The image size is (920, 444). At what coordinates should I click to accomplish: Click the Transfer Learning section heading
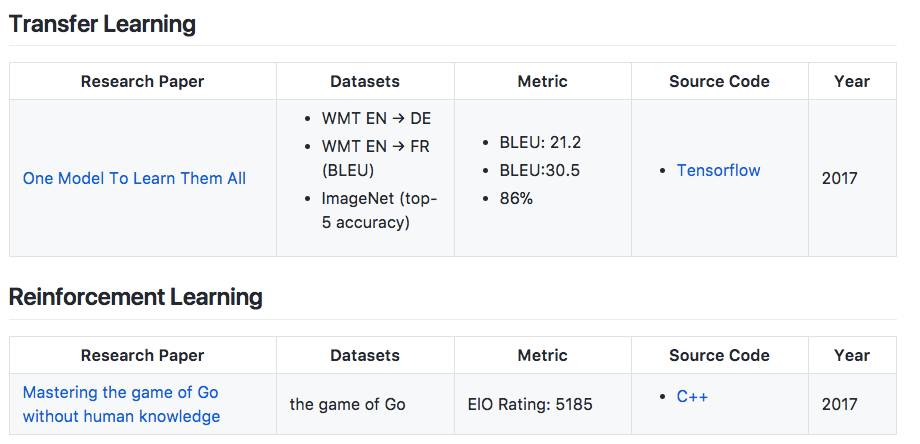102,24
